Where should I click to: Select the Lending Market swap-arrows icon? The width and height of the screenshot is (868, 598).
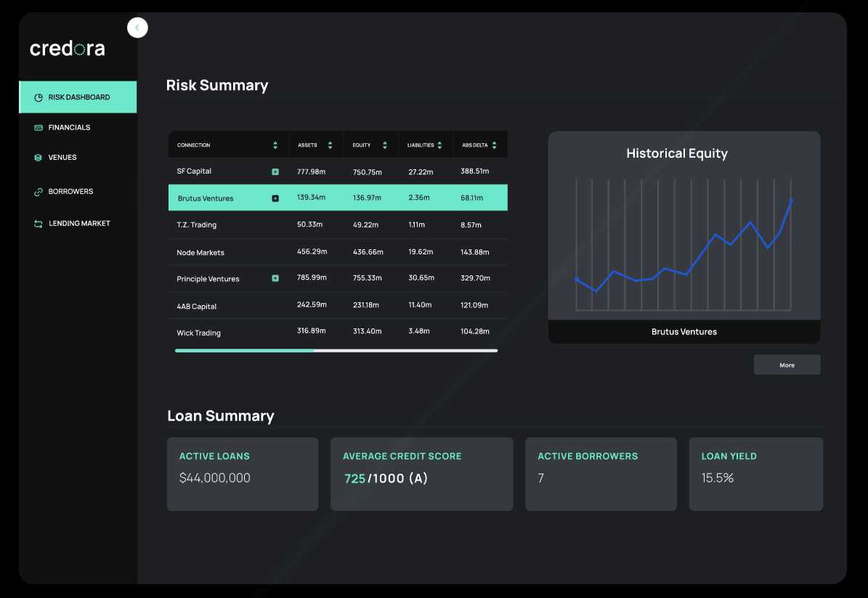(x=37, y=223)
